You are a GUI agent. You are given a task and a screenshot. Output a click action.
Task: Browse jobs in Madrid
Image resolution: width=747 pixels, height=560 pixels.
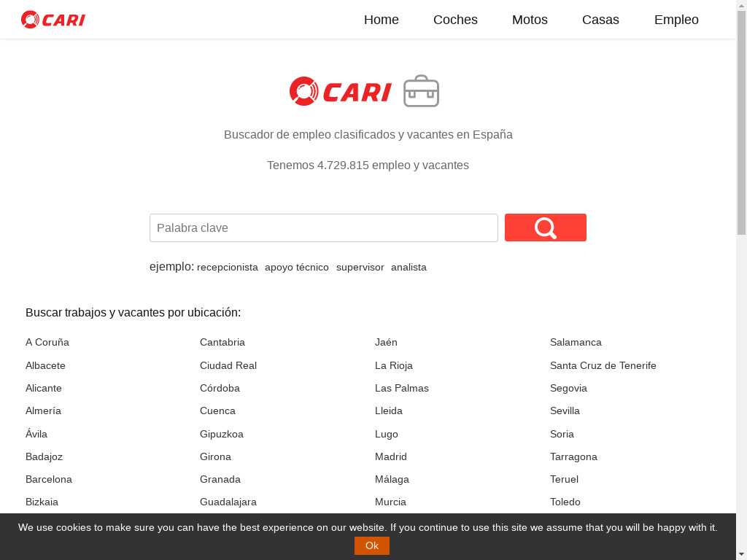pyautogui.click(x=391, y=456)
